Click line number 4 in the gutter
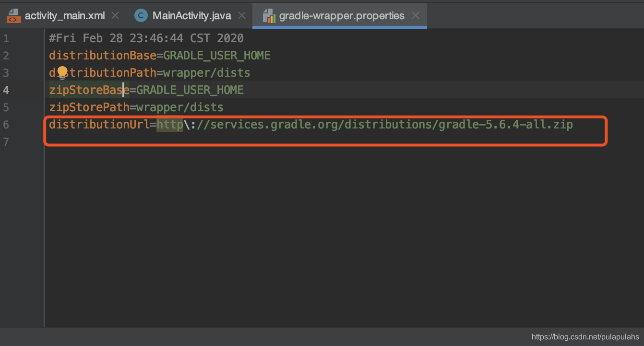 6,90
